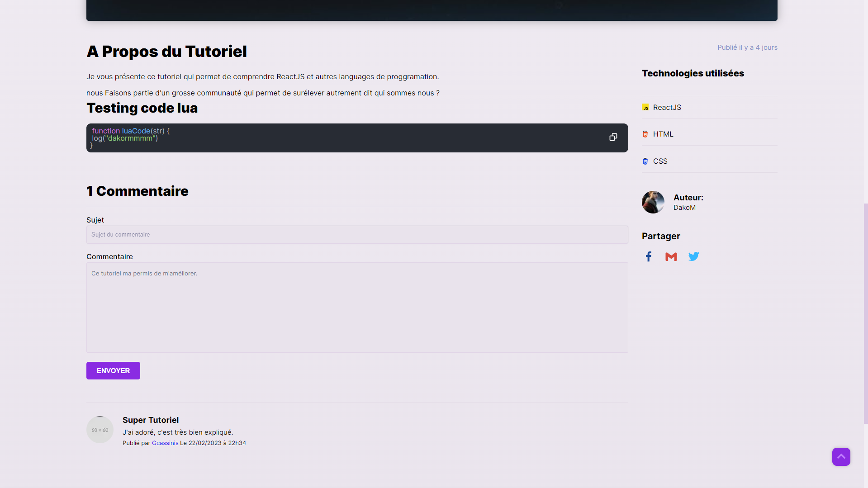Share tutorial via Gmail icon
Image resolution: width=868 pixels, height=488 pixels.
[x=671, y=257]
